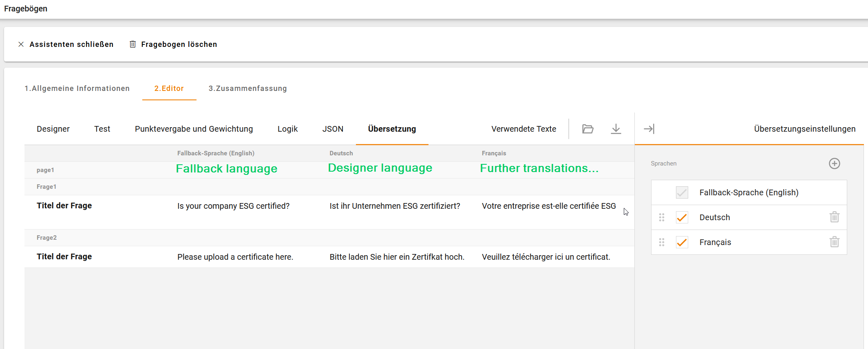The image size is (868, 349).
Task: Add a new language with plus icon
Action: [834, 163]
